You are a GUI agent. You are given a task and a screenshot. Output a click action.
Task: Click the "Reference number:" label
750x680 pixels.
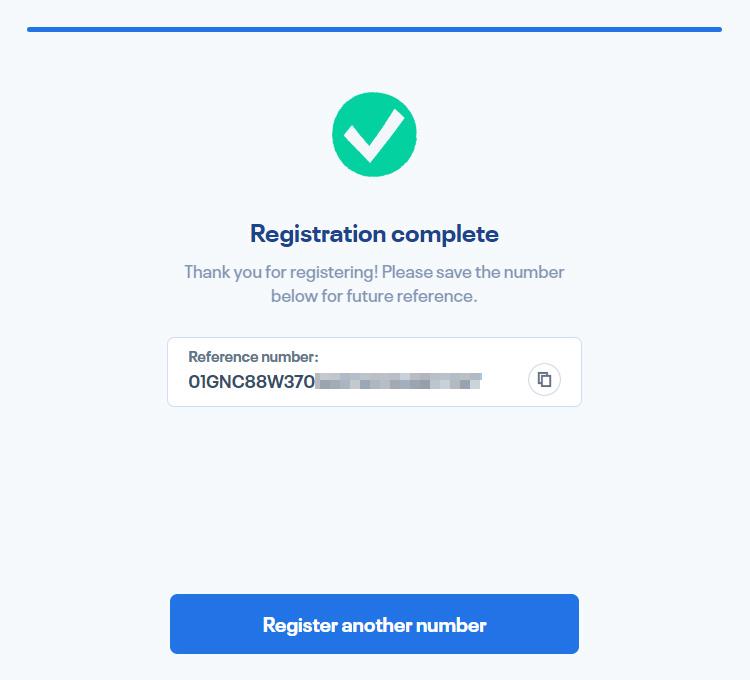click(x=253, y=357)
